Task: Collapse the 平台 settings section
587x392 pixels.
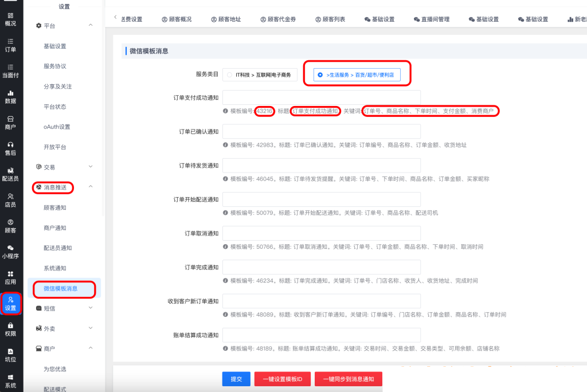Action: [x=91, y=26]
